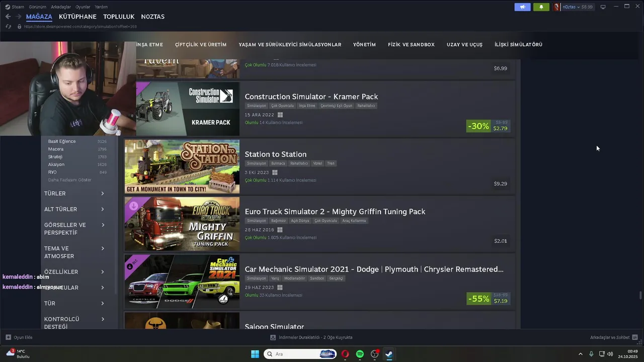Image resolution: width=644 pixels, height=362 pixels.
Task: Click the Steam announcements megaphone icon
Action: (522, 7)
